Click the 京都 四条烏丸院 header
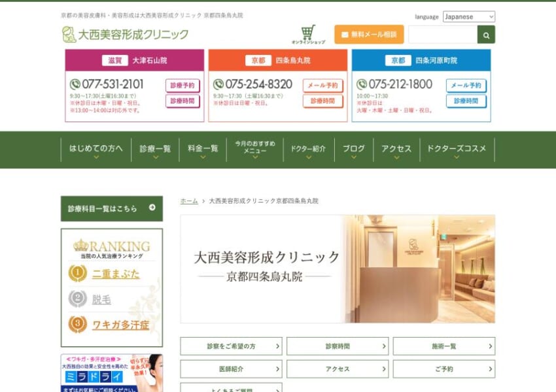 [x=277, y=60]
